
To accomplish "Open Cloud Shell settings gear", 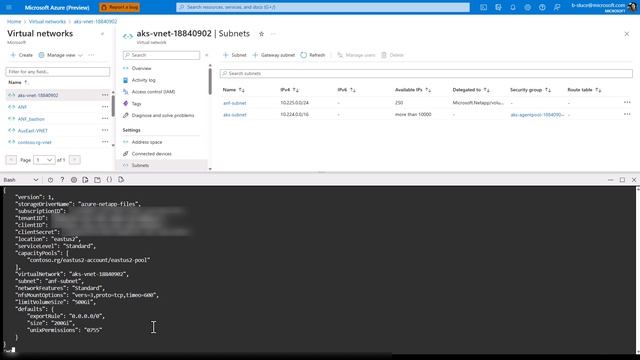I will (74, 180).
